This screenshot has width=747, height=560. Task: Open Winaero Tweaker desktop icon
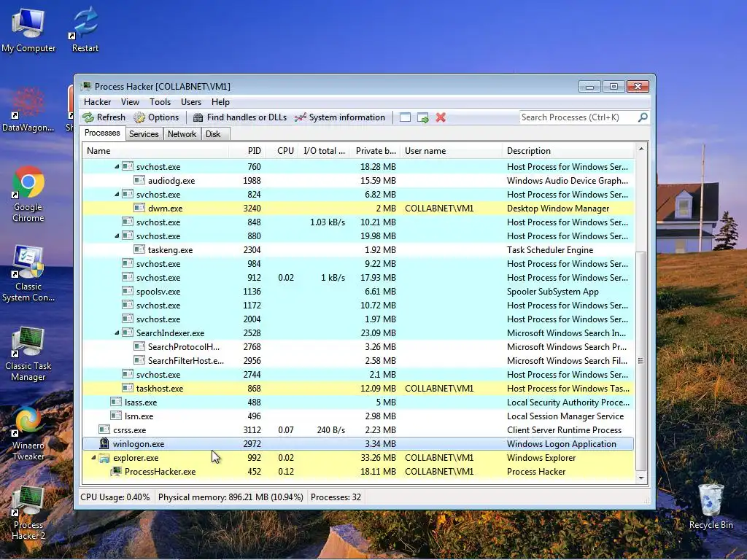point(28,433)
